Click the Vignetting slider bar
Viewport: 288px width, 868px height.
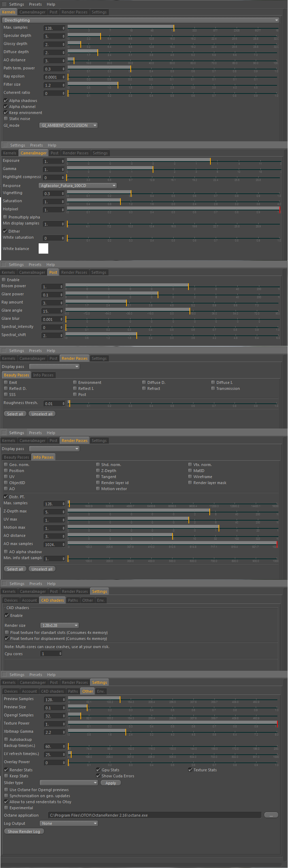click(174, 193)
